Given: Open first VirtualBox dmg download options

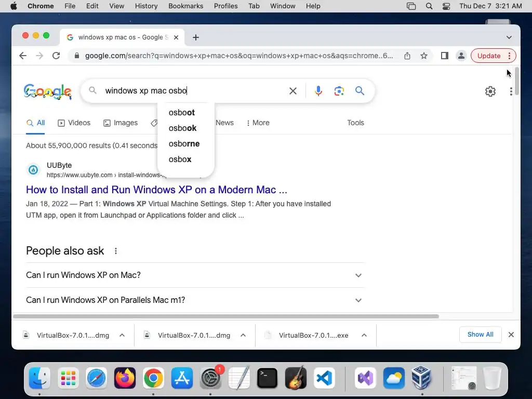Looking at the screenshot, I should click(122, 335).
